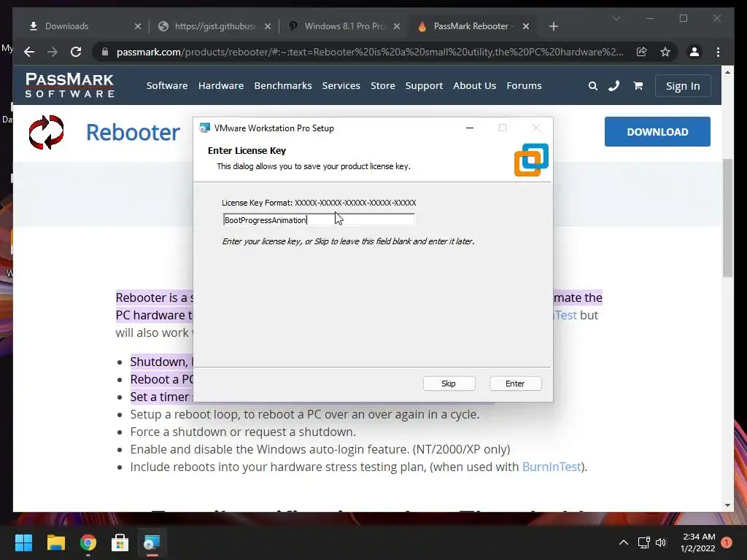Image resolution: width=747 pixels, height=560 pixels.
Task: Click the browser forward arrow
Action: 53,52
